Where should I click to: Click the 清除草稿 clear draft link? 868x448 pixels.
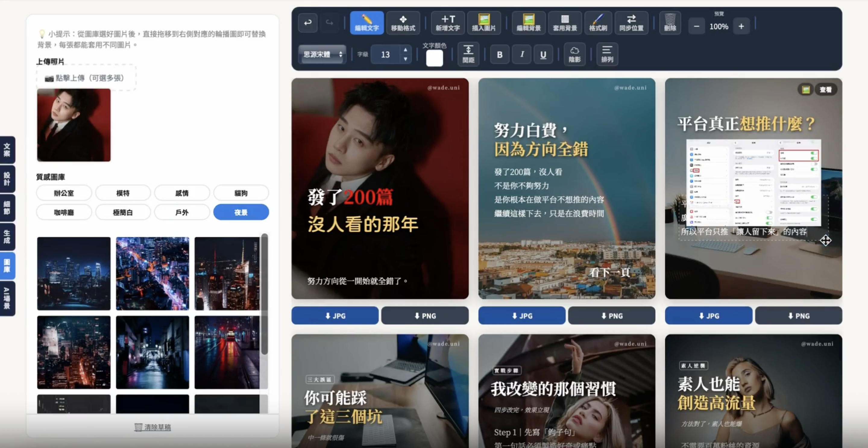tap(153, 427)
